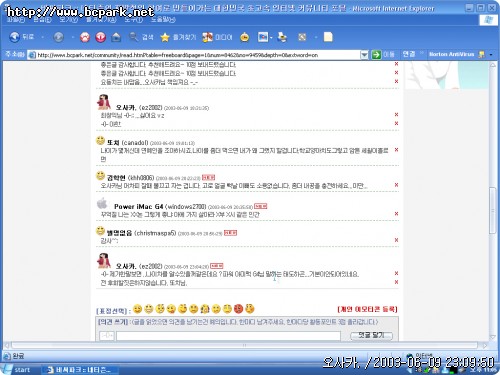This screenshot has width=500, height=375.
Task: Click the banner image at top right of page
Action: pyautogui.click(x=446, y=75)
